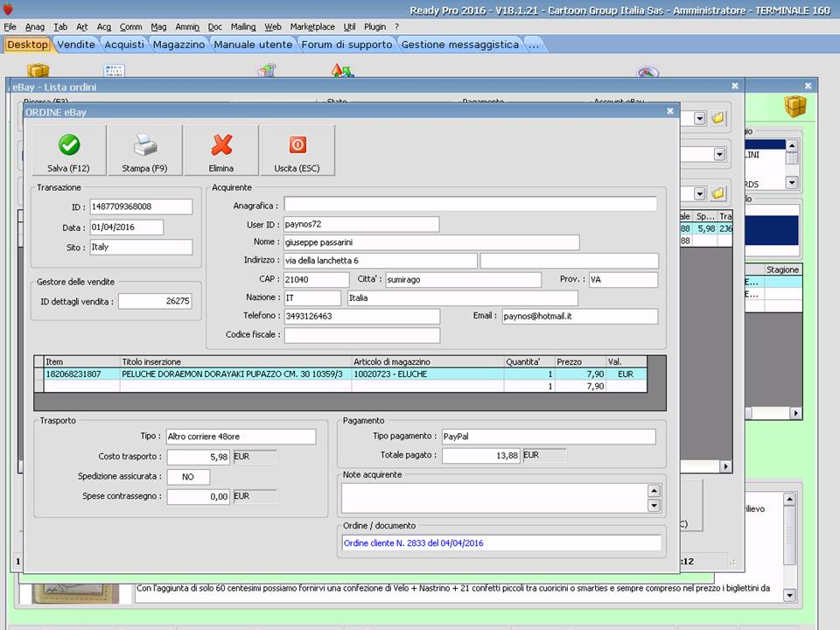
Task: Open the Doc menu
Action: [x=215, y=27]
